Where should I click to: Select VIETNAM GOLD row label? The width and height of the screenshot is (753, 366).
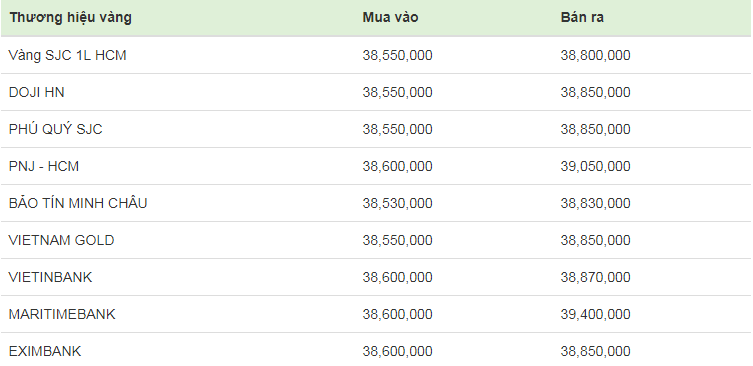tap(61, 240)
